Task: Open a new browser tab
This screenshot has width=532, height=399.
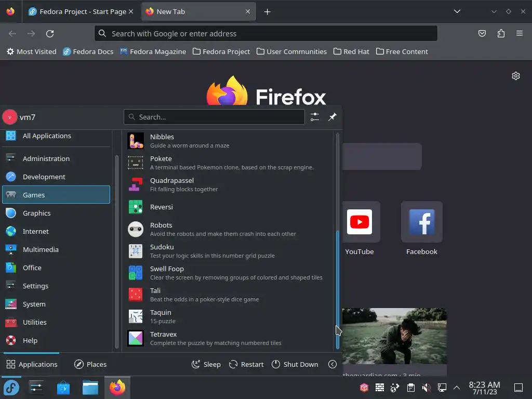Action: click(268, 12)
